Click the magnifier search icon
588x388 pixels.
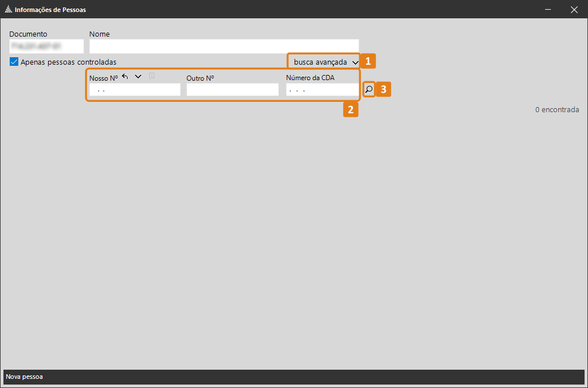click(369, 90)
